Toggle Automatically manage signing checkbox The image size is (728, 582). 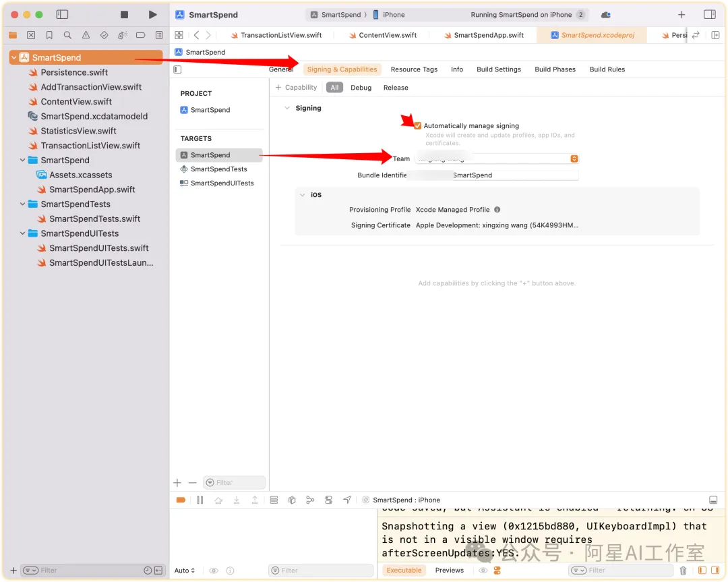point(417,126)
